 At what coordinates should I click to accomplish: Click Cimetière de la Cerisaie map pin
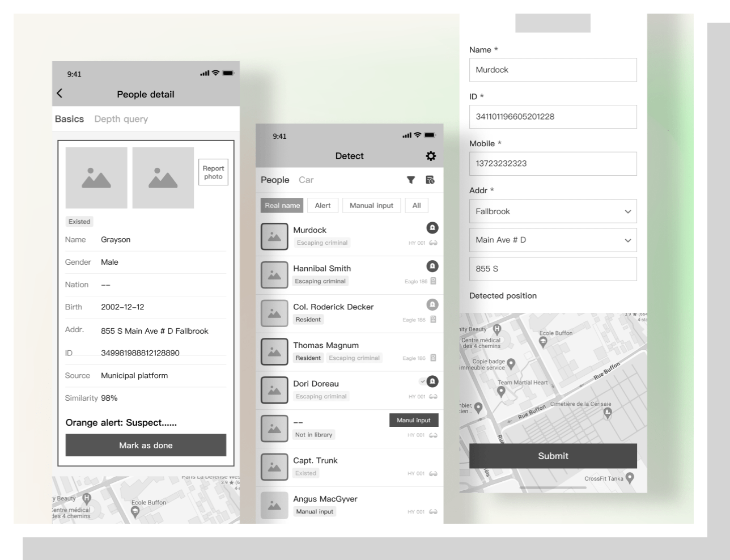click(x=608, y=413)
